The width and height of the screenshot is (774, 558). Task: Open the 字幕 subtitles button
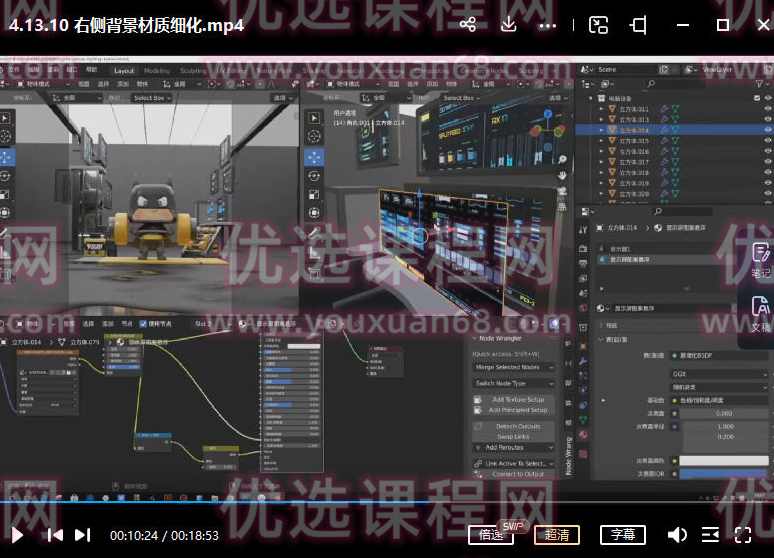(622, 535)
